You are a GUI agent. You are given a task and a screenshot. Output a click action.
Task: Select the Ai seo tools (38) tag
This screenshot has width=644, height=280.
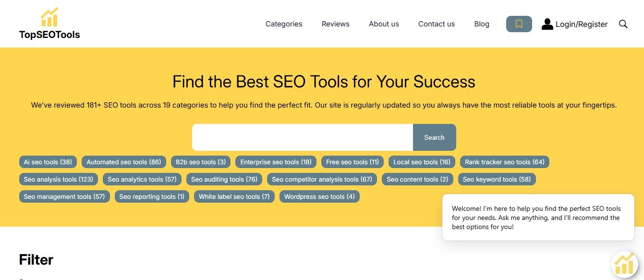[48, 162]
